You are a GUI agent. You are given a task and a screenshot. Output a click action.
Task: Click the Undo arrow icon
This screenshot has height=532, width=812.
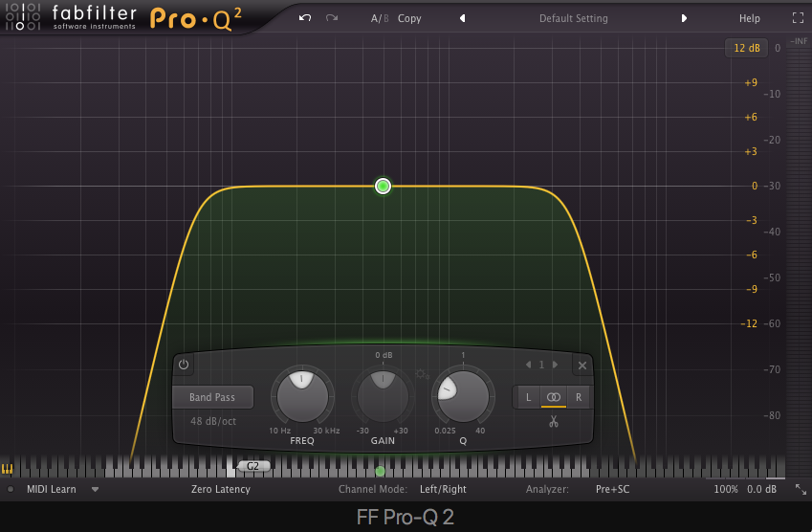pyautogui.click(x=305, y=18)
